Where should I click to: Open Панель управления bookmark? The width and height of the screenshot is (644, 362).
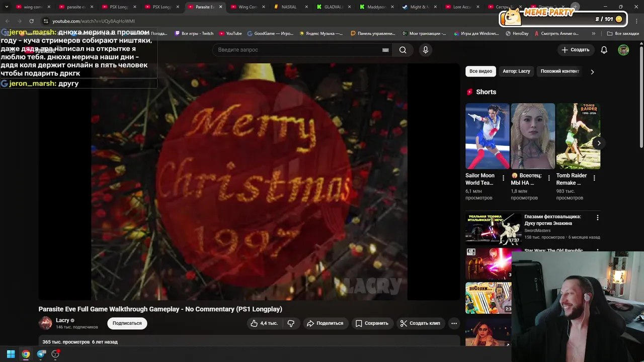[x=373, y=34]
